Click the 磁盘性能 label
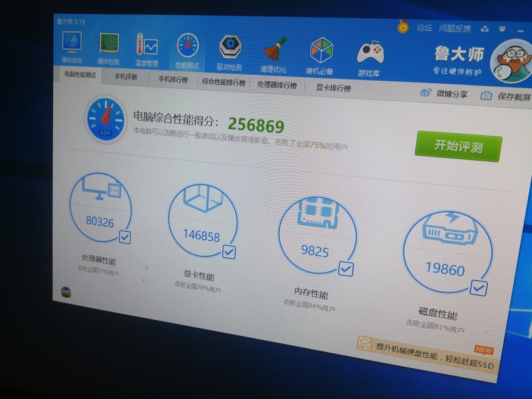532x399 pixels. tap(438, 313)
